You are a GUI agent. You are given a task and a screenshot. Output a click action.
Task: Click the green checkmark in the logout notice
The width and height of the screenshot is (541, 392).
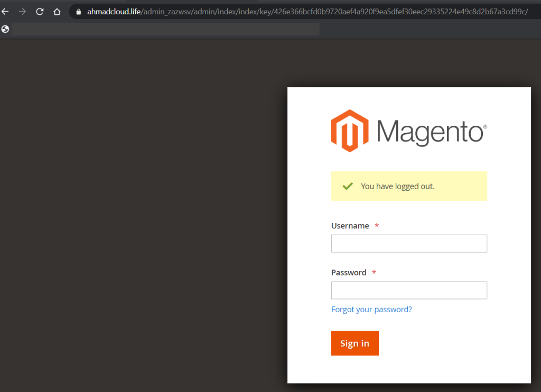click(347, 186)
